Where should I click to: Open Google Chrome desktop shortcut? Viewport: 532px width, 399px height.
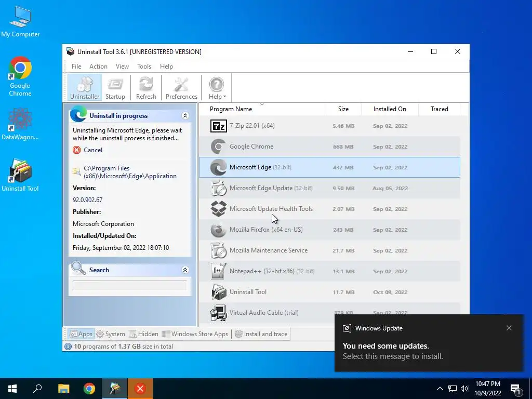[x=20, y=76]
